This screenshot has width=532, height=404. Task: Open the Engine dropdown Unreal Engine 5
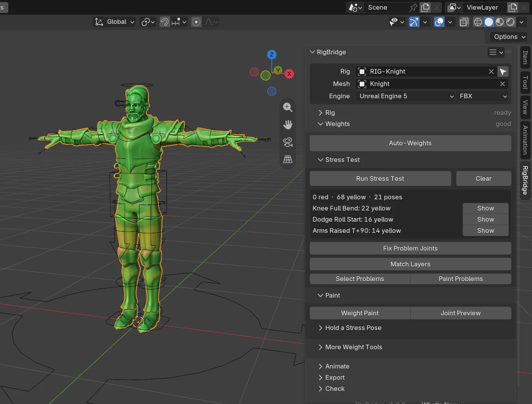click(x=406, y=96)
